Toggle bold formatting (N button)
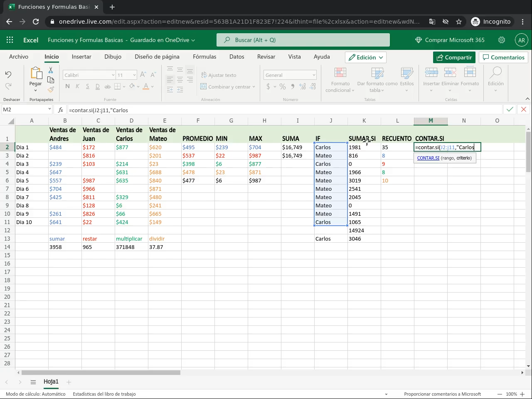 (67, 86)
